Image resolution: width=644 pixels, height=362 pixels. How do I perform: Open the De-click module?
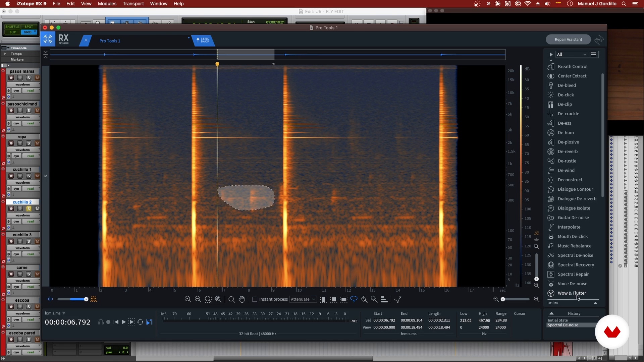(566, 95)
